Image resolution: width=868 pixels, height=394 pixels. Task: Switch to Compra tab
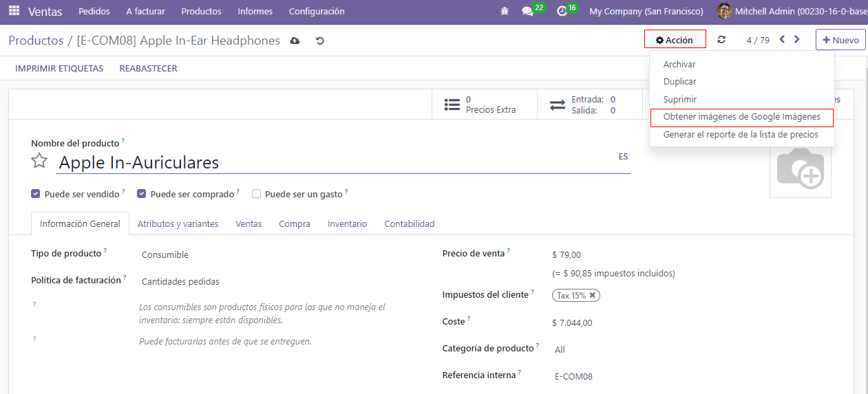295,224
